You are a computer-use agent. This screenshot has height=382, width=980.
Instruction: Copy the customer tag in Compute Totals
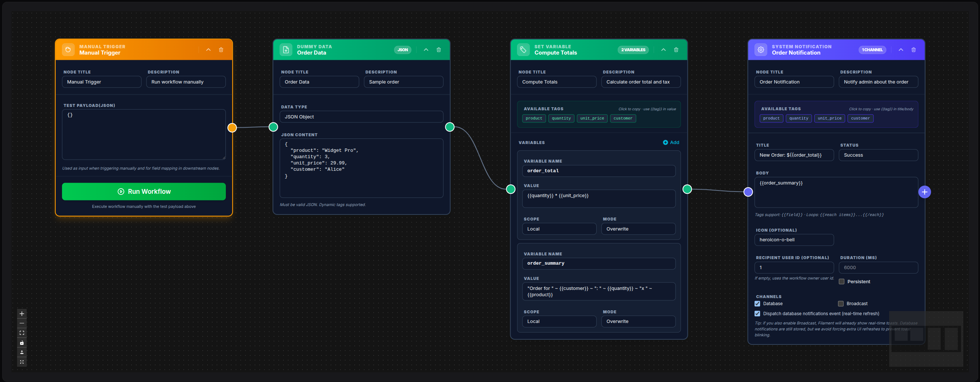pyautogui.click(x=623, y=118)
